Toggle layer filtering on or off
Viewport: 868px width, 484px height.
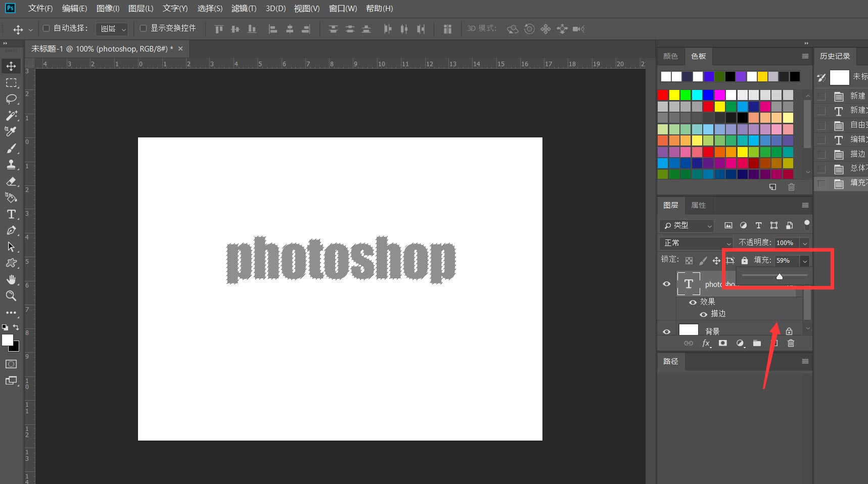pyautogui.click(x=807, y=224)
